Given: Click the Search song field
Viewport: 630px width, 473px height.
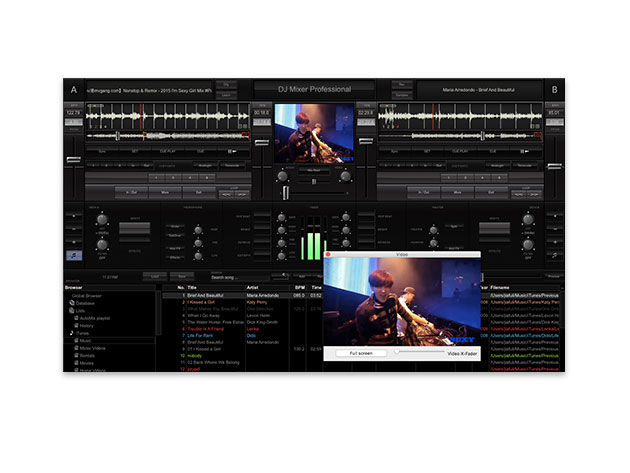Looking at the screenshot, I should pos(240,277).
